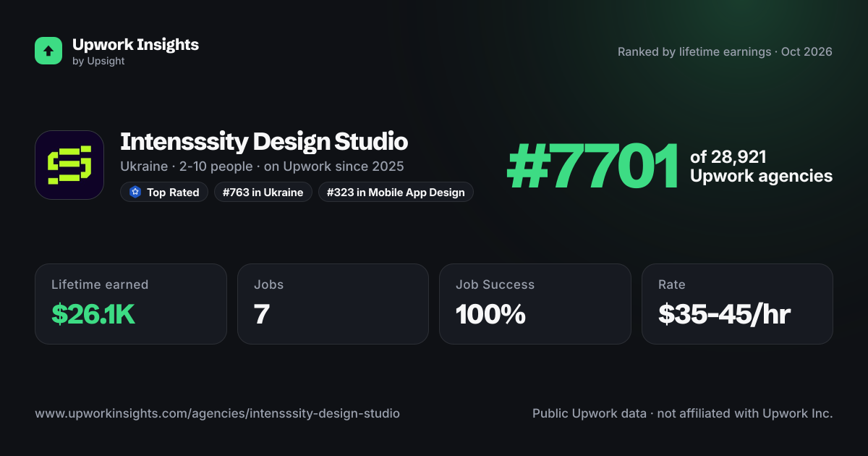Click the 'by Upsight' subtitle
The image size is (868, 456).
(98, 62)
